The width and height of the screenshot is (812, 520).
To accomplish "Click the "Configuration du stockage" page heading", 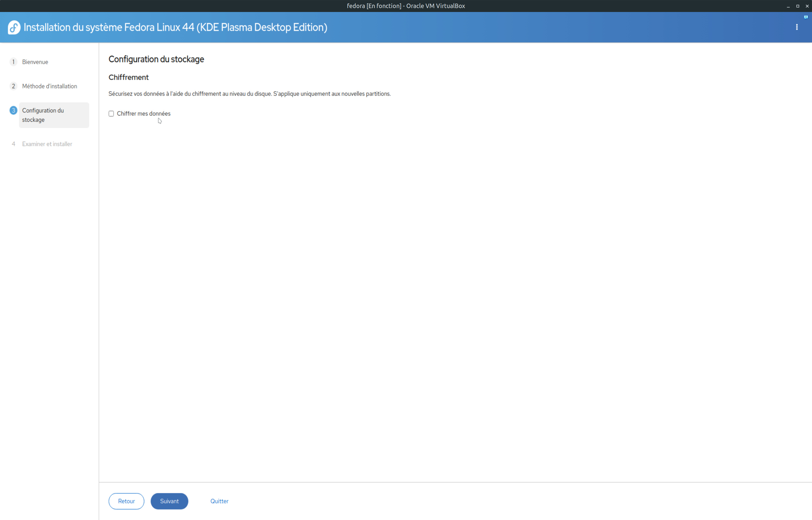I will [x=156, y=59].
